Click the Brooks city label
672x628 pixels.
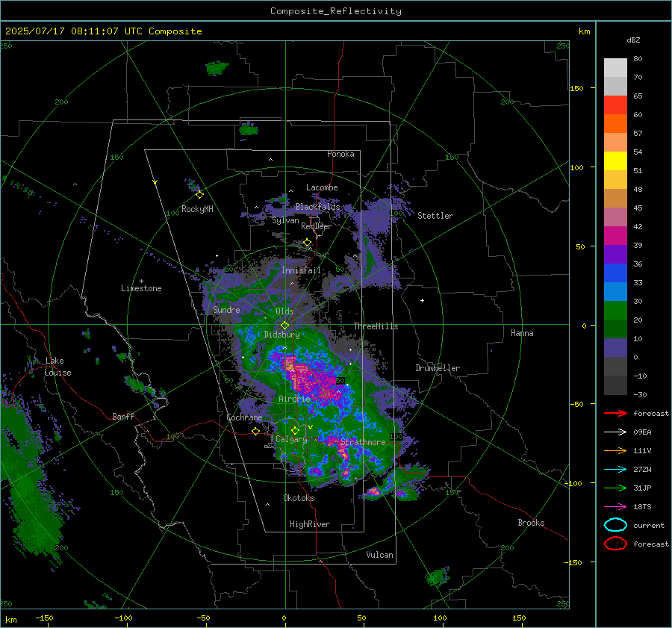pyautogui.click(x=531, y=523)
